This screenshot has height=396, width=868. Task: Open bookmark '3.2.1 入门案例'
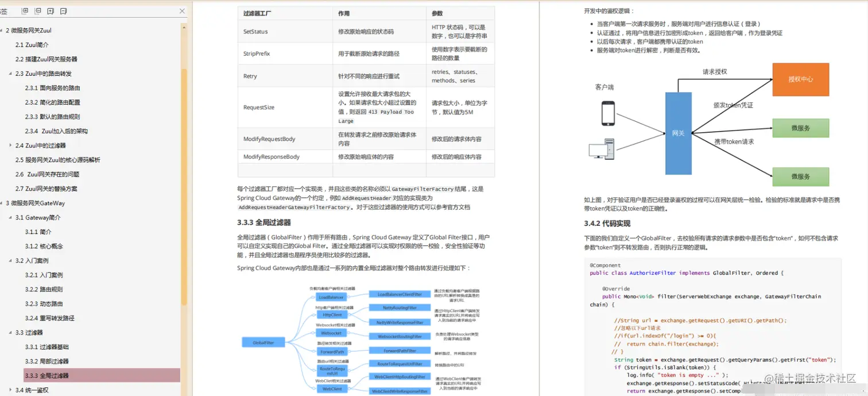tap(44, 275)
